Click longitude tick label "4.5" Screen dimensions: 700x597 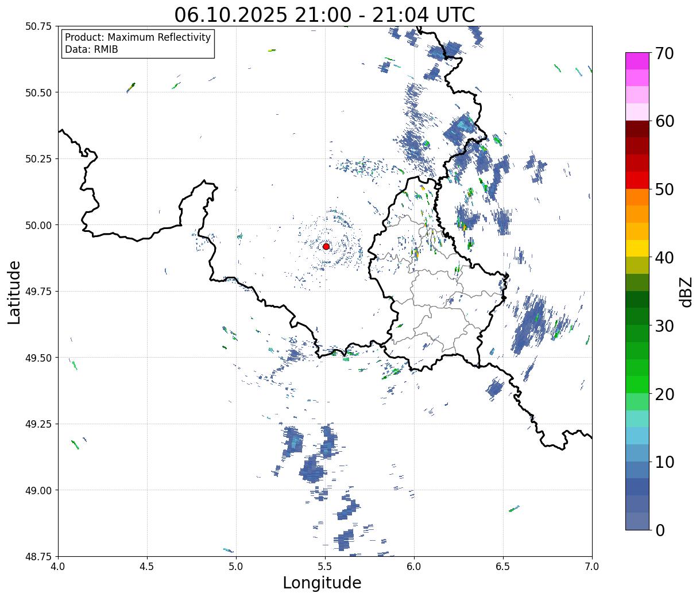coord(147,567)
